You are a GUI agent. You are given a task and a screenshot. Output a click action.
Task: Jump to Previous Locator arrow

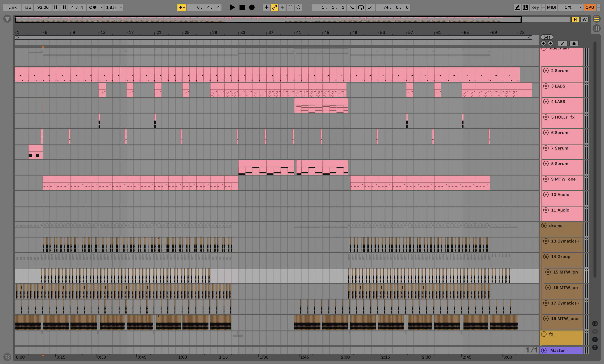pyautogui.click(x=543, y=43)
